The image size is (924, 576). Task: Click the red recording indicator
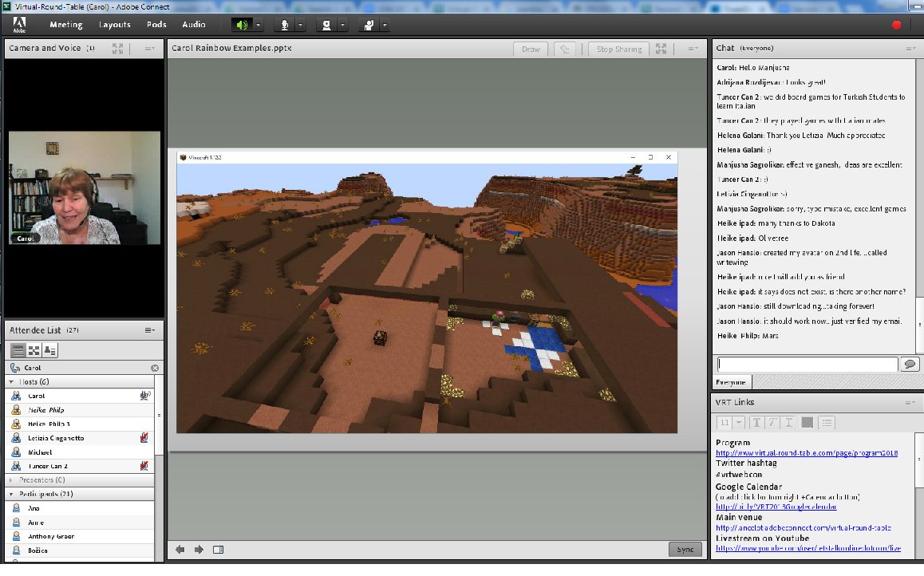(x=896, y=25)
